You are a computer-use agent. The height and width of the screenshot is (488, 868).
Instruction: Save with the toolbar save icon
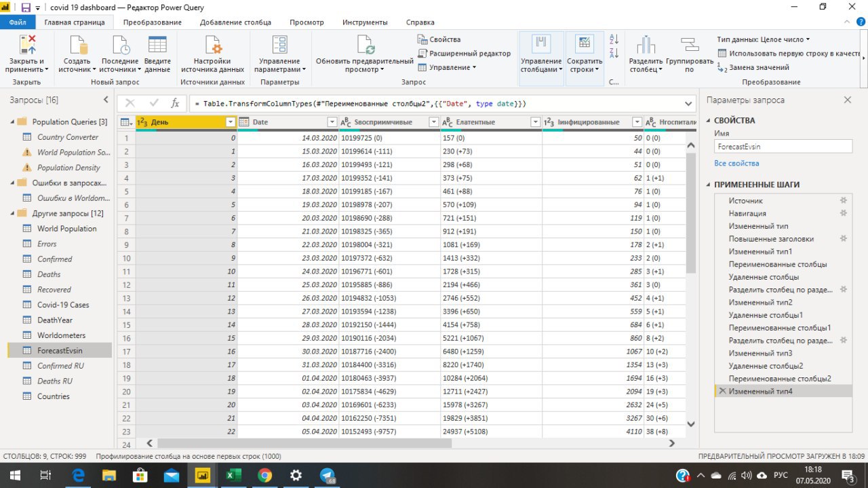click(x=26, y=7)
